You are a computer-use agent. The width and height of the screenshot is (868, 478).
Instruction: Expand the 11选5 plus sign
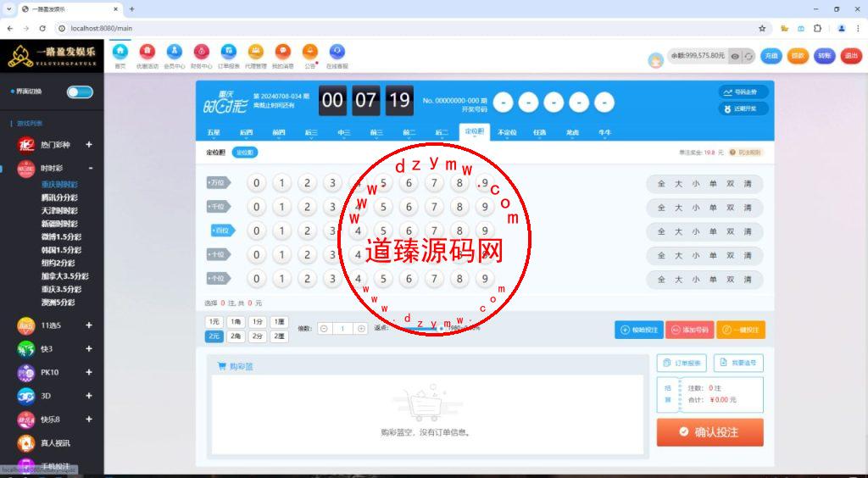(x=88, y=325)
